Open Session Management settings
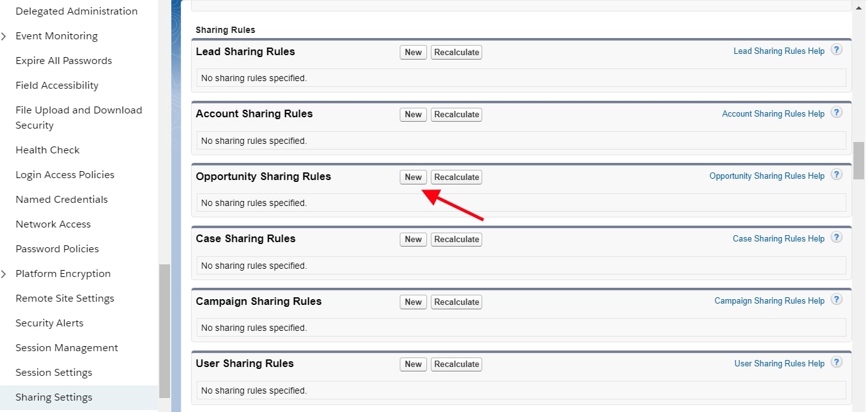This screenshot has height=412, width=868. tap(67, 347)
